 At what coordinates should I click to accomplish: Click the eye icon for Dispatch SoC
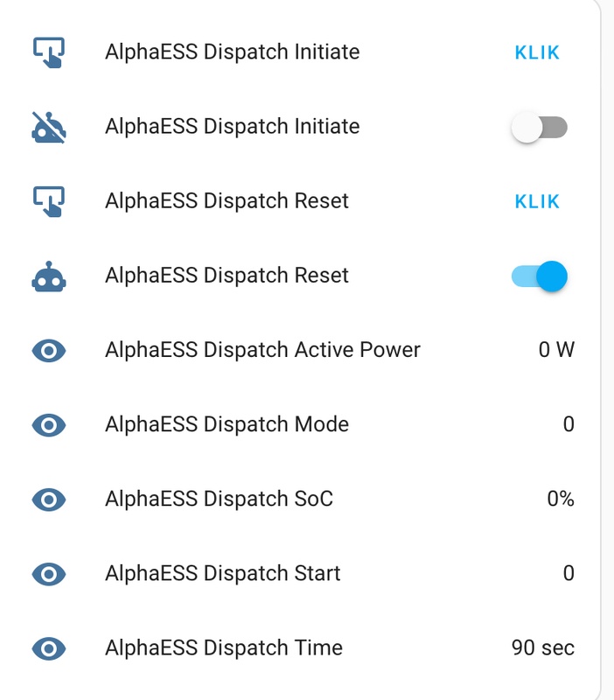(49, 500)
